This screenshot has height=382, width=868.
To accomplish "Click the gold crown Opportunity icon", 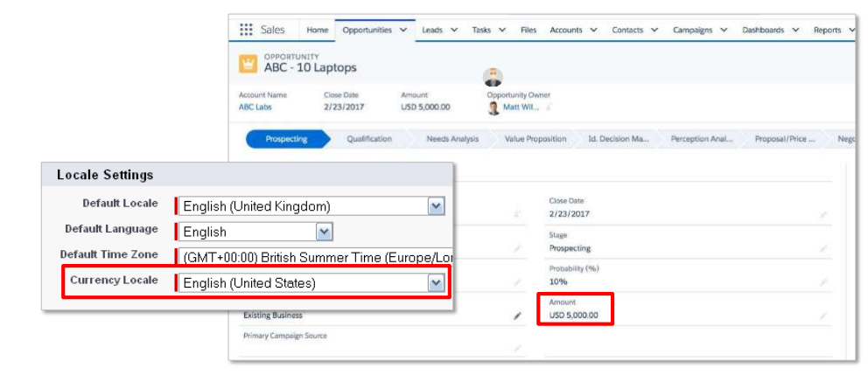I will tap(248, 63).
